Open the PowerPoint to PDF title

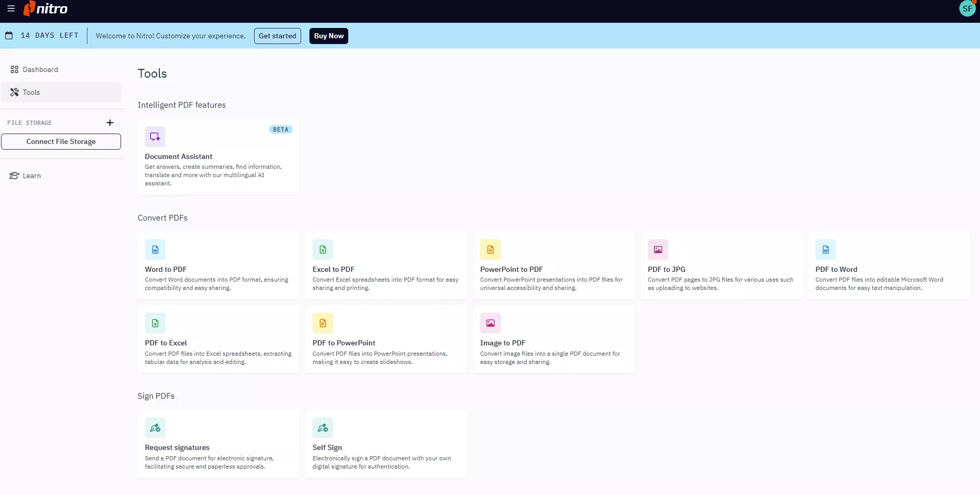[x=511, y=269]
